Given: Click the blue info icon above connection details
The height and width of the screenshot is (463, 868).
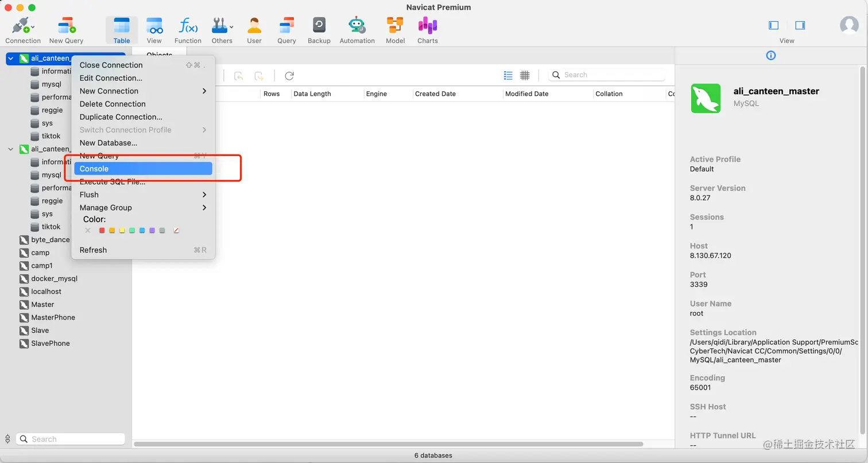Looking at the screenshot, I should click(771, 55).
